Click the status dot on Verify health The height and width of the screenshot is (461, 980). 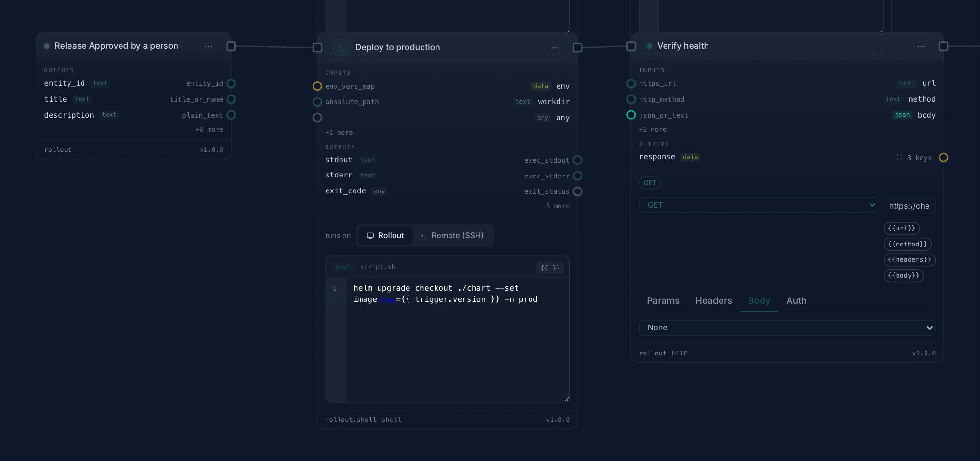pos(649,46)
